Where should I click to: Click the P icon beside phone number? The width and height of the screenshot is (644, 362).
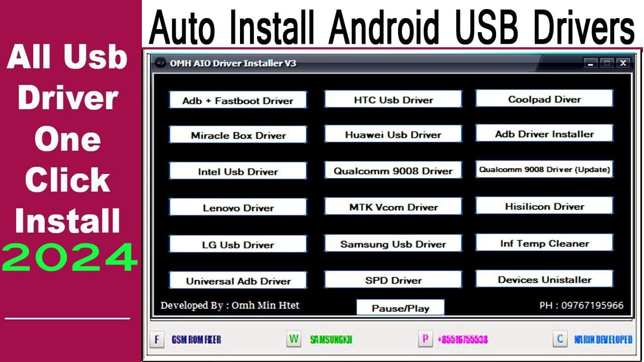coord(425,339)
